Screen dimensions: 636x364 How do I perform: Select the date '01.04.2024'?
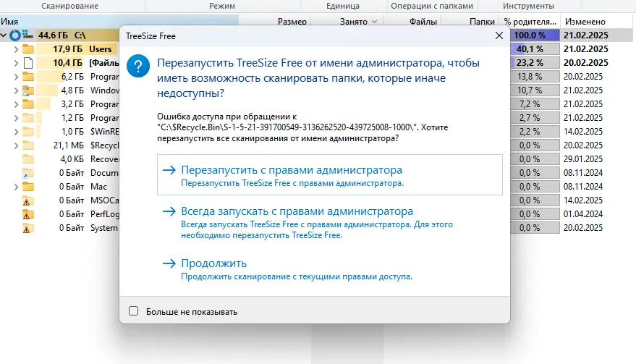pos(583,214)
